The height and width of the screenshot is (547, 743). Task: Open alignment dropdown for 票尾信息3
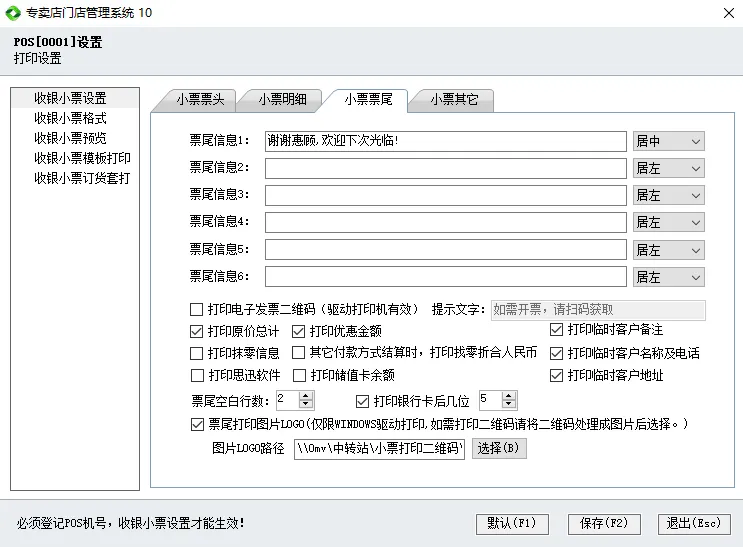coord(669,195)
